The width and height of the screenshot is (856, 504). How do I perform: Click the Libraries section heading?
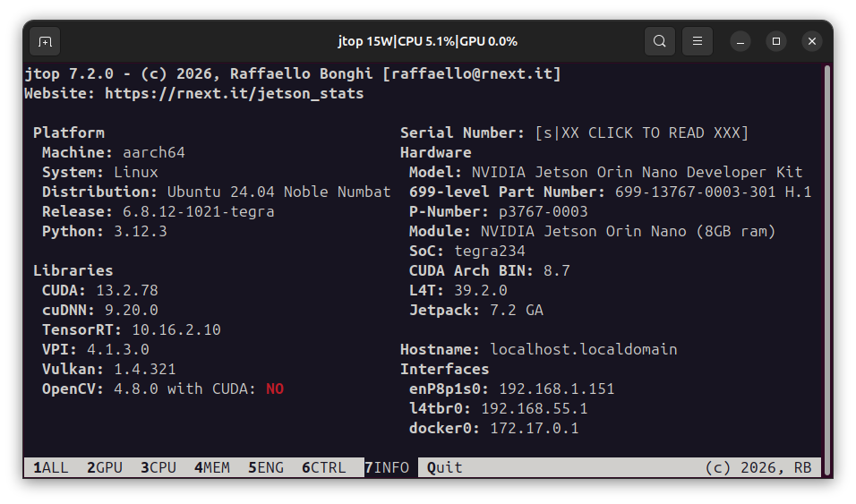[73, 271]
